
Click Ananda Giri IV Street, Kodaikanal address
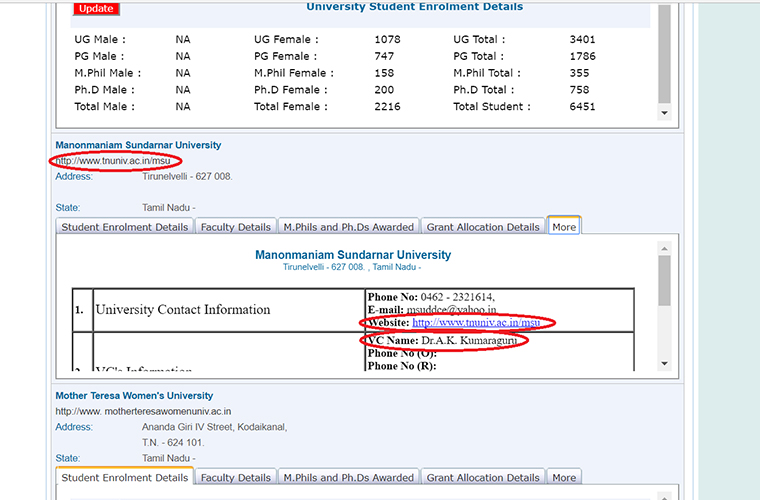[x=214, y=427]
